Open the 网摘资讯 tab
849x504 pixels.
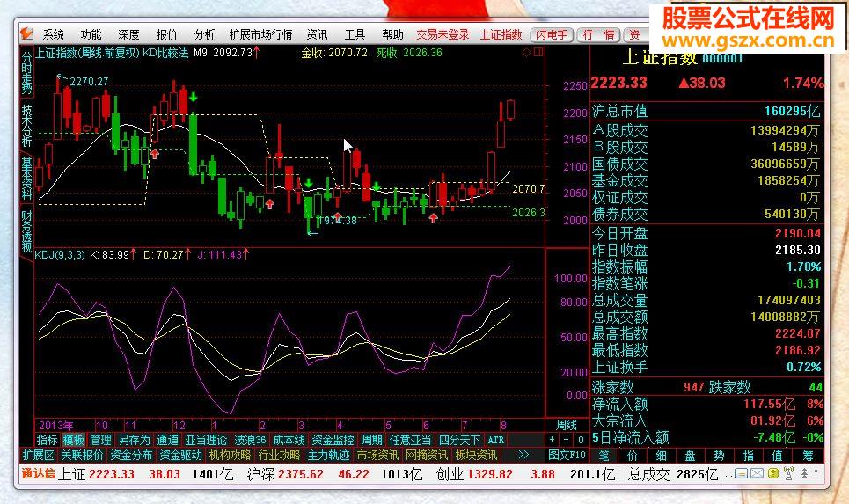427,455
